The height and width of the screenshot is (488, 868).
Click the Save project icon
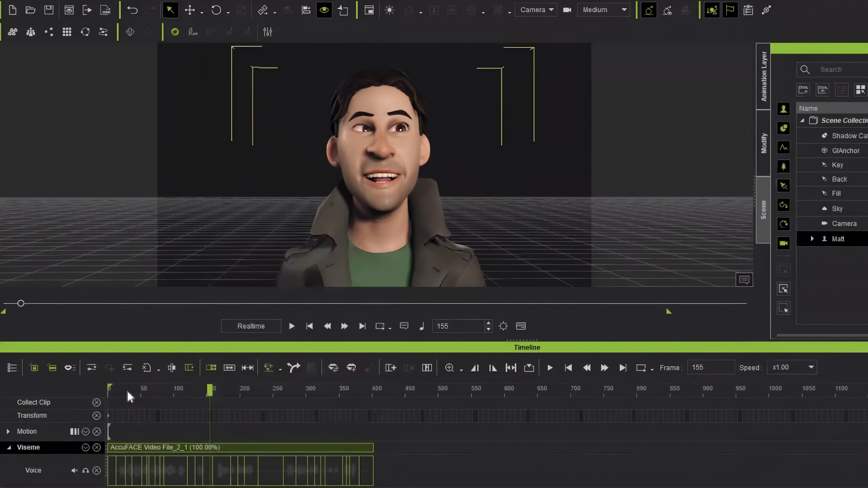click(x=49, y=10)
